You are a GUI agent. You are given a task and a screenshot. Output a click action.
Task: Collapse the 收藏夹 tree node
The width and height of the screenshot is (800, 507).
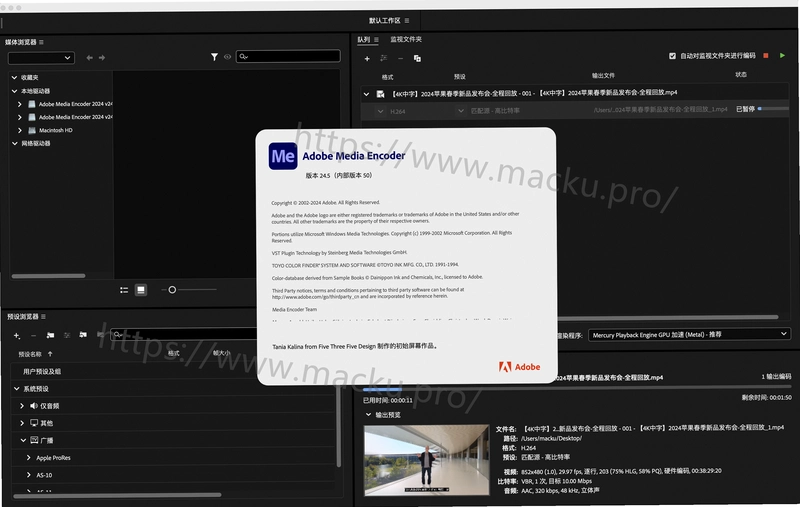tap(14, 78)
